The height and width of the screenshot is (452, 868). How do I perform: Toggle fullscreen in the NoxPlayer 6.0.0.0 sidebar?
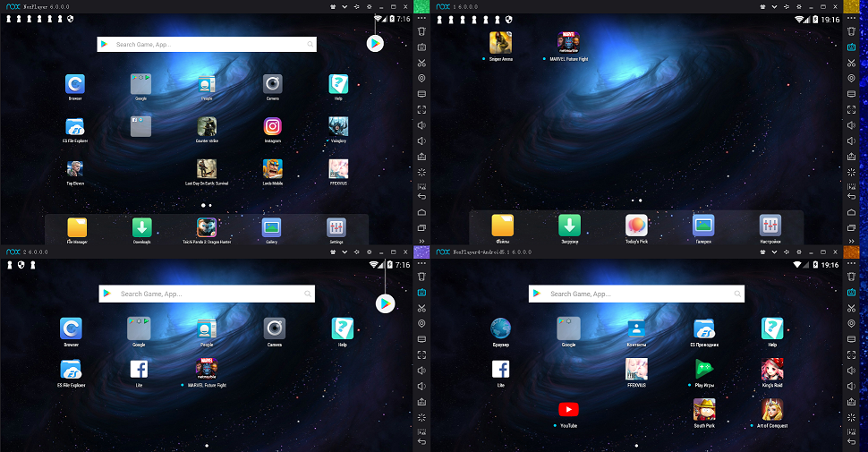(x=421, y=110)
